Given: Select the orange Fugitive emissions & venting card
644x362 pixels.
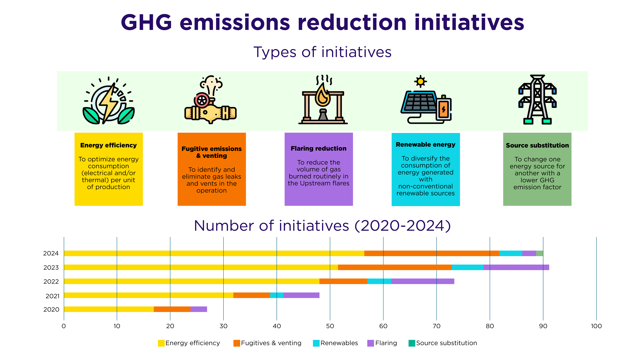Looking at the screenshot, I should 212,169.
